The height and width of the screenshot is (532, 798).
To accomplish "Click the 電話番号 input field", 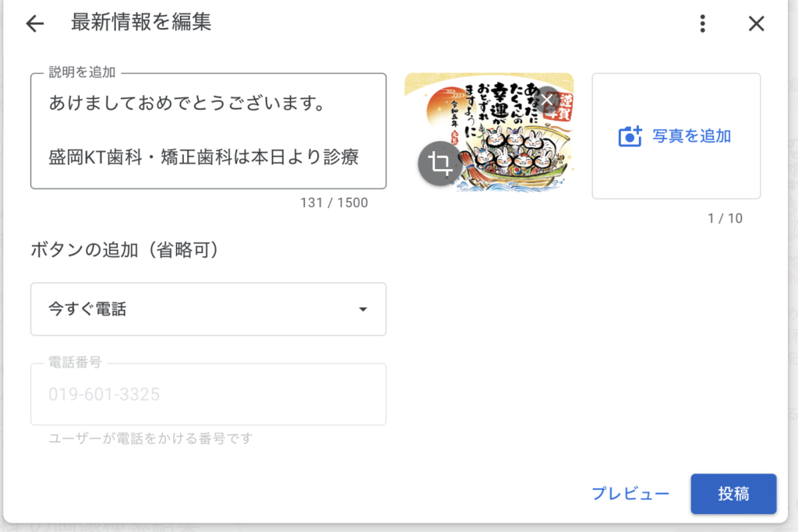I will click(208, 394).
